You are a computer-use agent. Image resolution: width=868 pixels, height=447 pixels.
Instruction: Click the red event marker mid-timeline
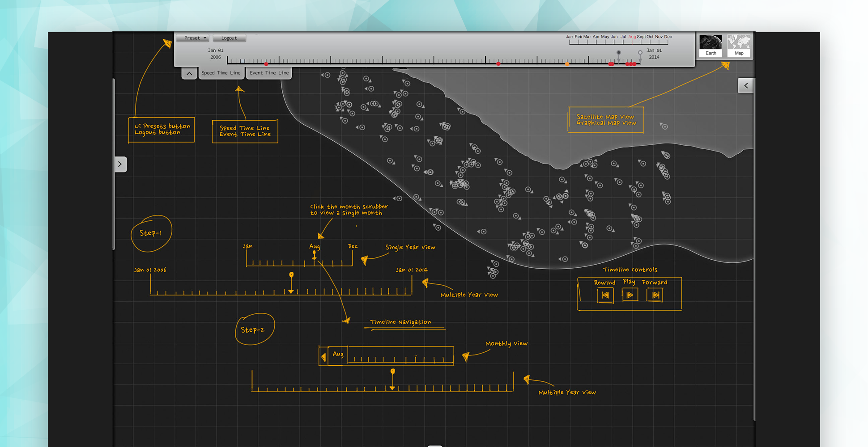click(498, 64)
